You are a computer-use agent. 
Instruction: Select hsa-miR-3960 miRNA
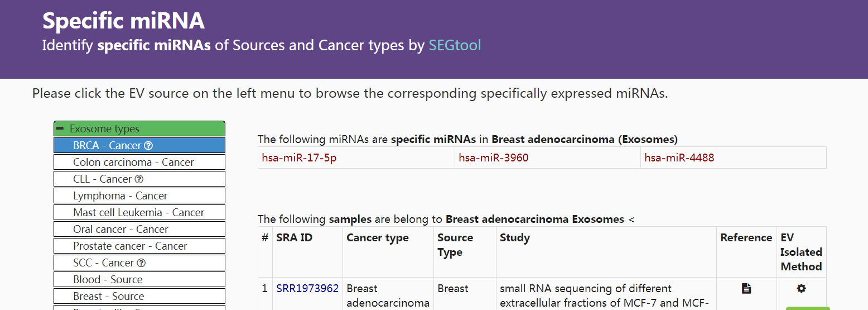coord(493,158)
